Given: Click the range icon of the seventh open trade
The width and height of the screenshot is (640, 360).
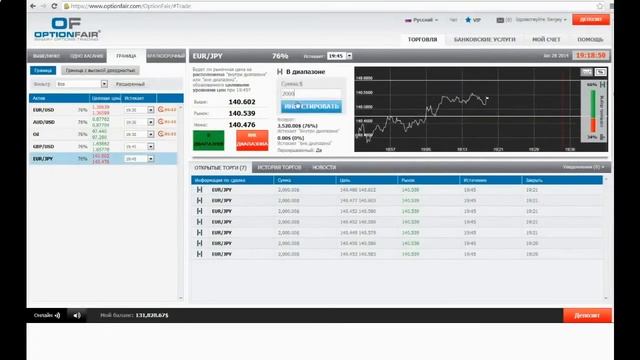Looking at the screenshot, I should pos(200,254).
